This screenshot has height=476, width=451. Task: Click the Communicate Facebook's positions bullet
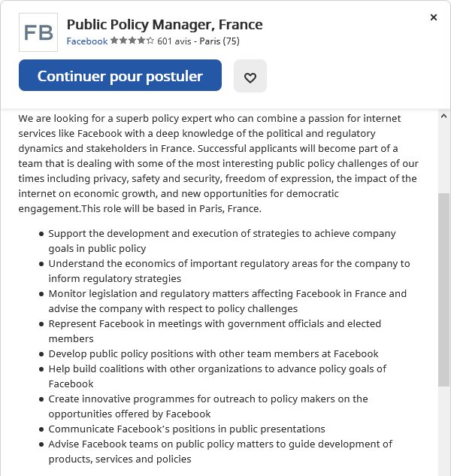[187, 429]
